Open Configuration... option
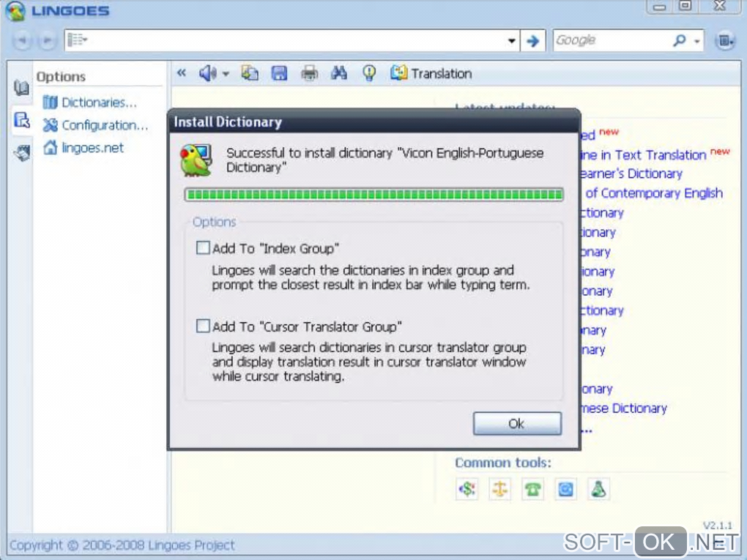This screenshot has width=747, height=560. click(x=96, y=125)
